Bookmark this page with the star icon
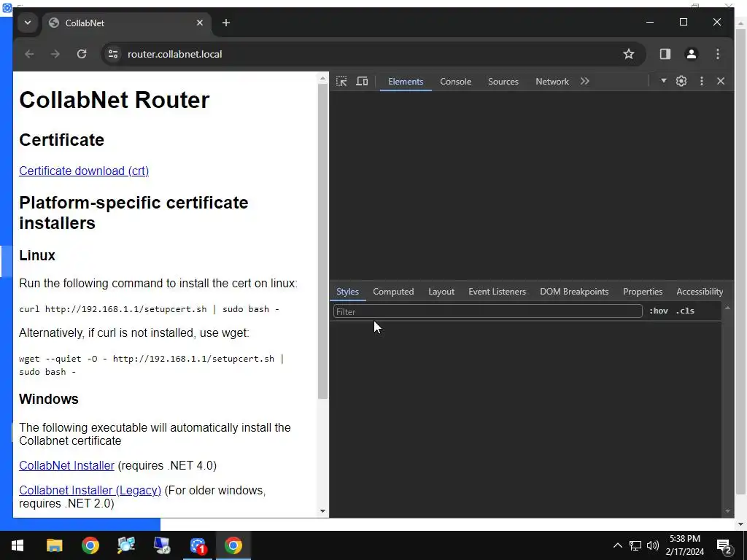 (x=629, y=54)
